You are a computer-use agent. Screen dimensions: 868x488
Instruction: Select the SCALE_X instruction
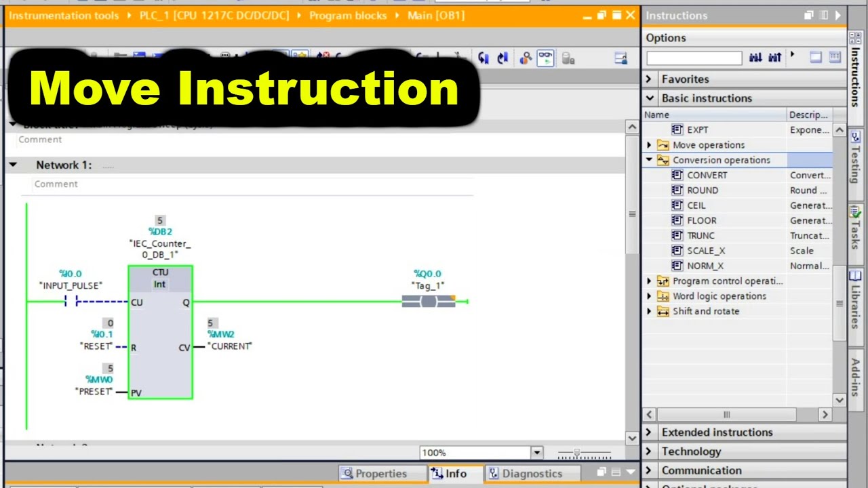[706, 251]
